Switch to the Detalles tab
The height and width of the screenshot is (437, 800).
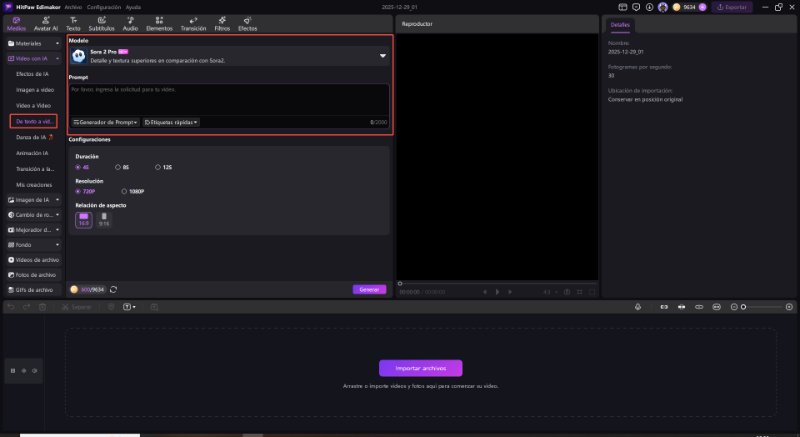click(620, 24)
